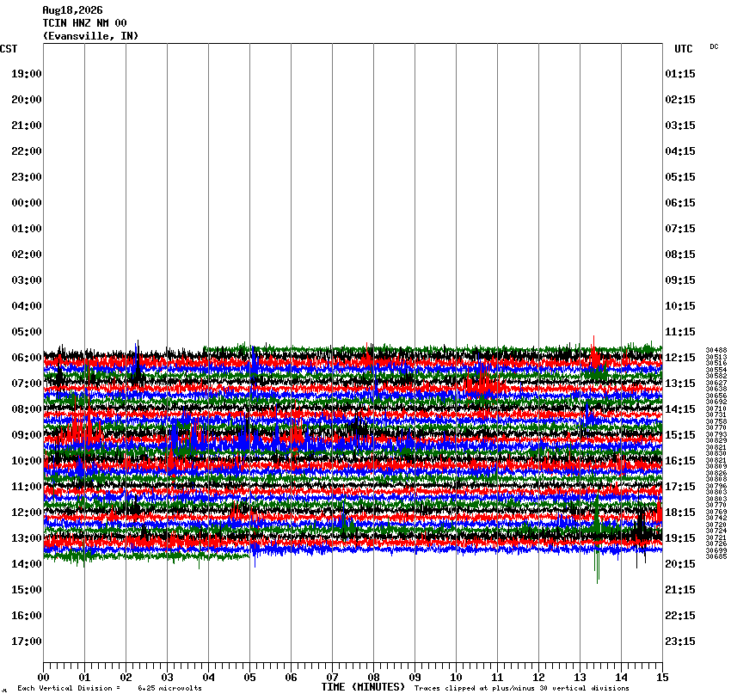Click minute 05 on the bottom time axis

250,677
